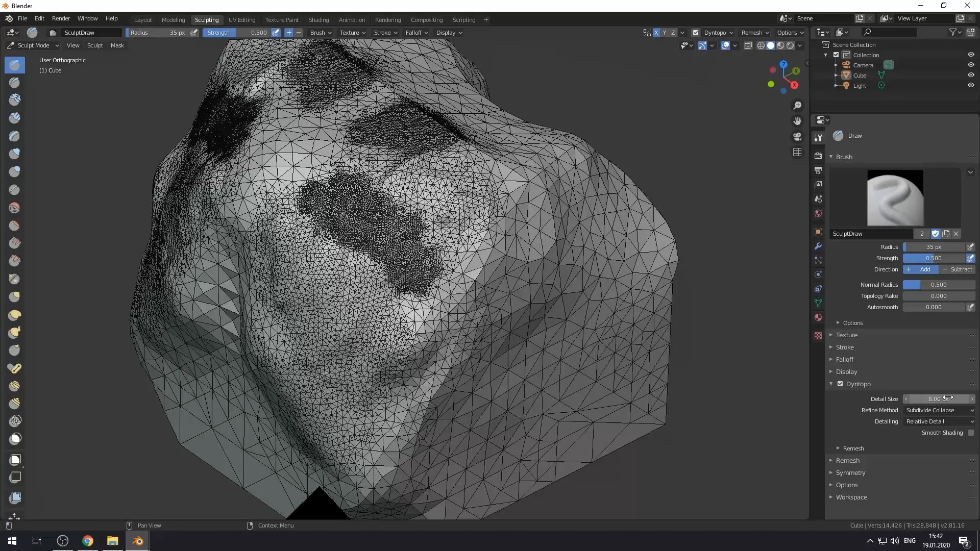Toggle Dyntopo enabled checkbox
The height and width of the screenshot is (551, 980).
(840, 384)
